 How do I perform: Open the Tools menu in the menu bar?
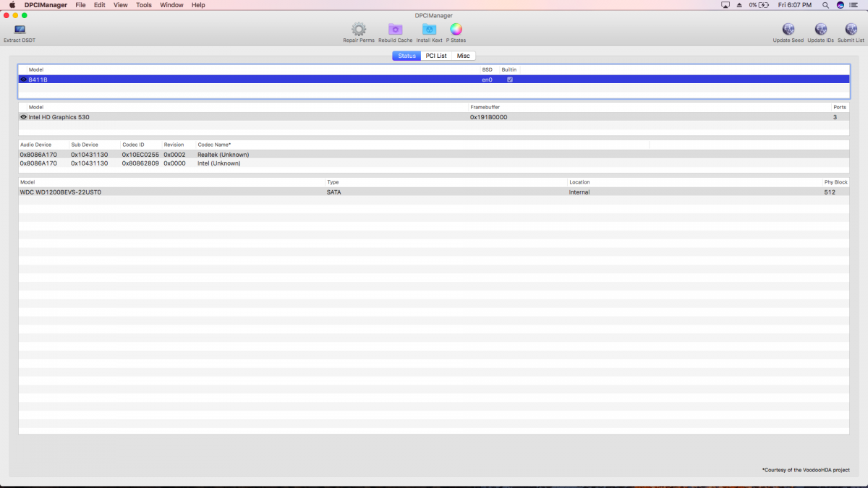pyautogui.click(x=144, y=5)
